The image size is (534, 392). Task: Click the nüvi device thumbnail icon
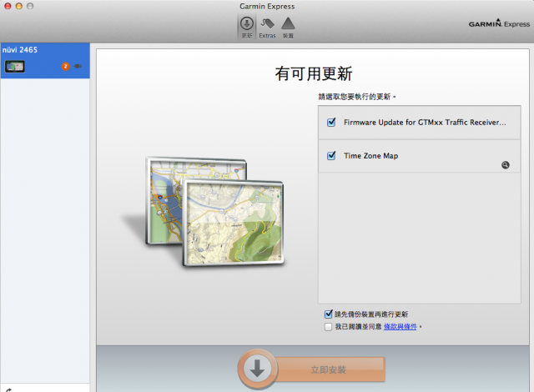(15, 67)
